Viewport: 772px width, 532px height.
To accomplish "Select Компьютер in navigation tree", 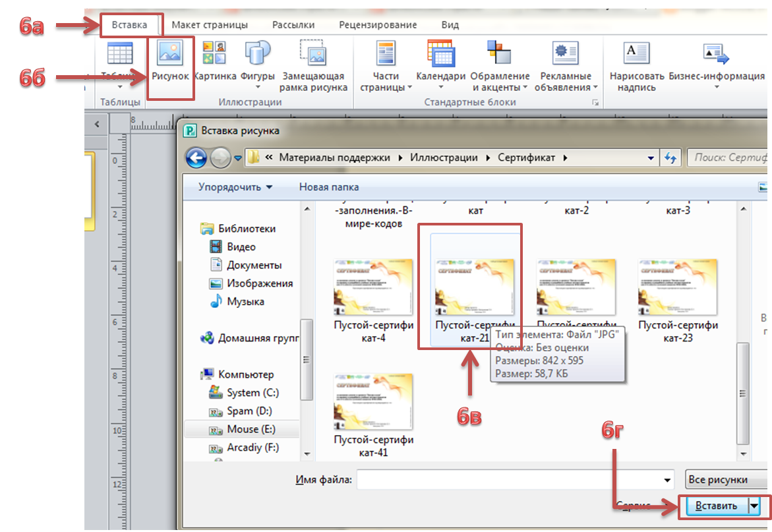I will click(x=237, y=374).
